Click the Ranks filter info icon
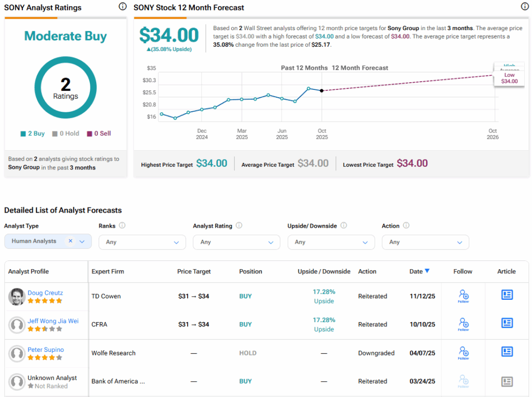The height and width of the screenshot is (397, 532). click(122, 226)
